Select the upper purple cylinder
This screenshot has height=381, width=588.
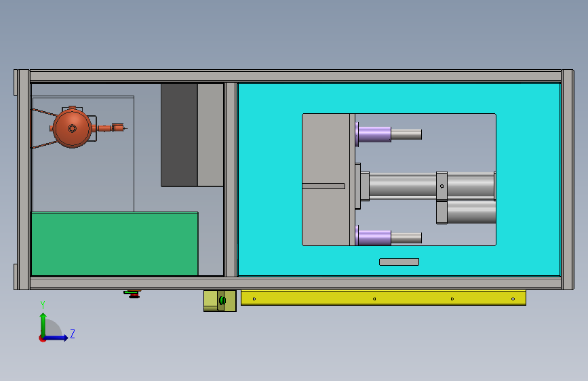373,134
